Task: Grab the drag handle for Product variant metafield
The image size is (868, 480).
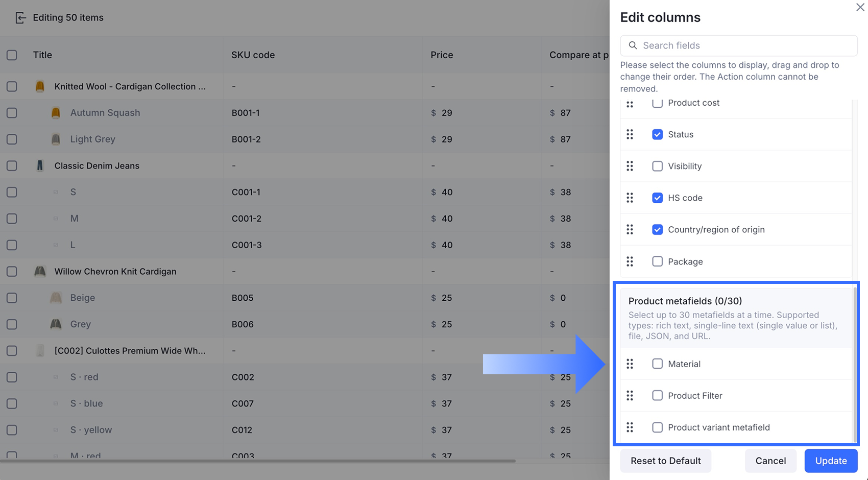Action: (x=630, y=427)
